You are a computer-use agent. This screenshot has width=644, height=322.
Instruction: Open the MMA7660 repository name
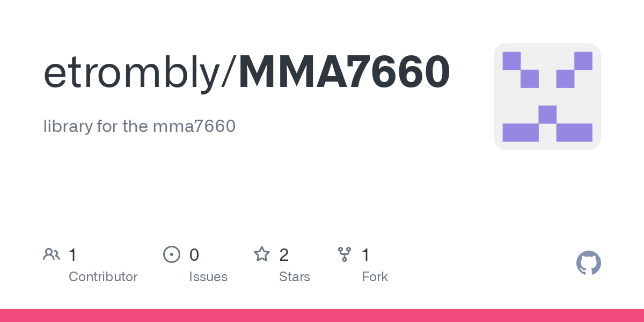(345, 72)
